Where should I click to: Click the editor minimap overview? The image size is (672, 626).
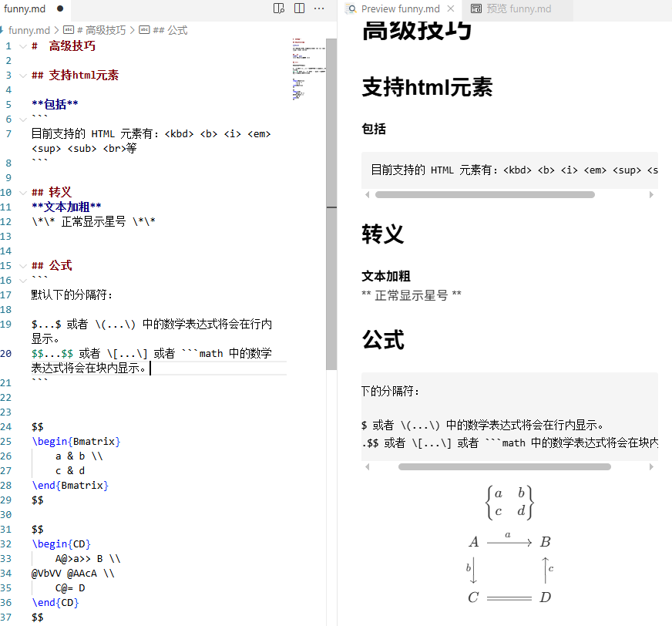(308, 69)
